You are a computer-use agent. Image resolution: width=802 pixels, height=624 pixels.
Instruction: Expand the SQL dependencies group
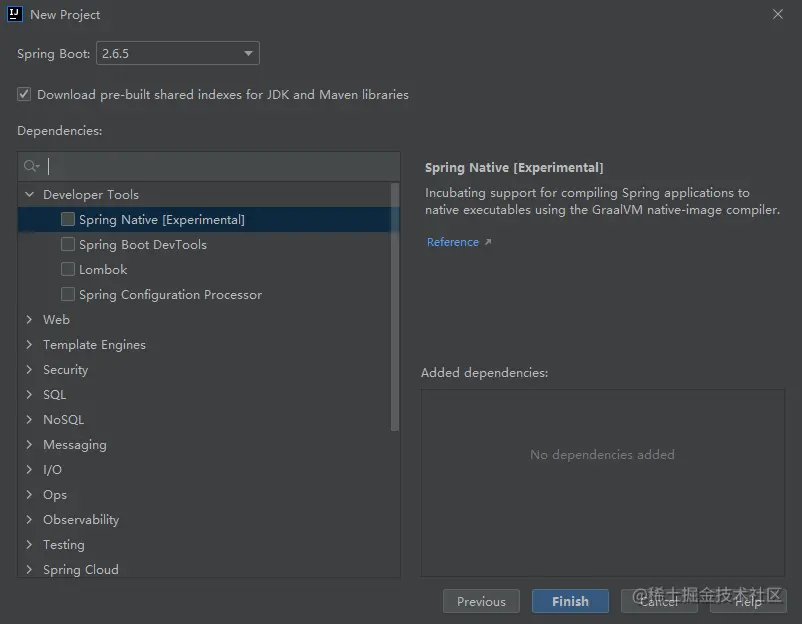click(x=30, y=394)
